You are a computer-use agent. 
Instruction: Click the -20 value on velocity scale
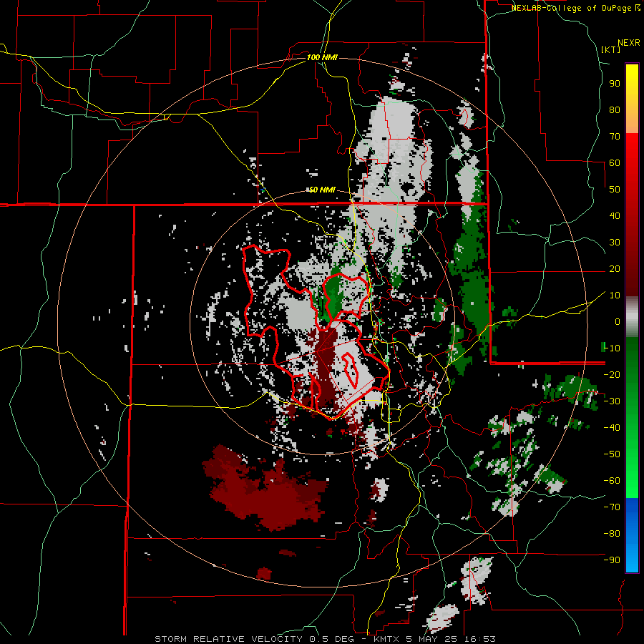[x=612, y=375]
